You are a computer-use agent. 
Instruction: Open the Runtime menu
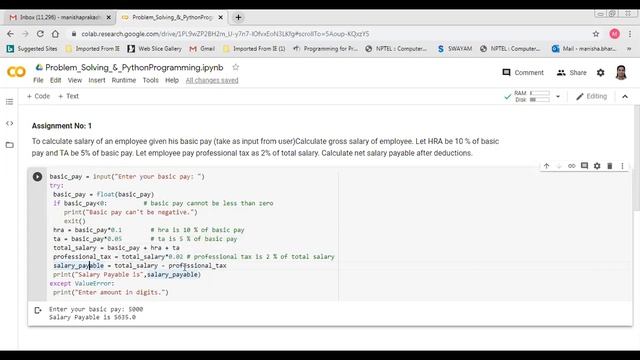[124, 80]
